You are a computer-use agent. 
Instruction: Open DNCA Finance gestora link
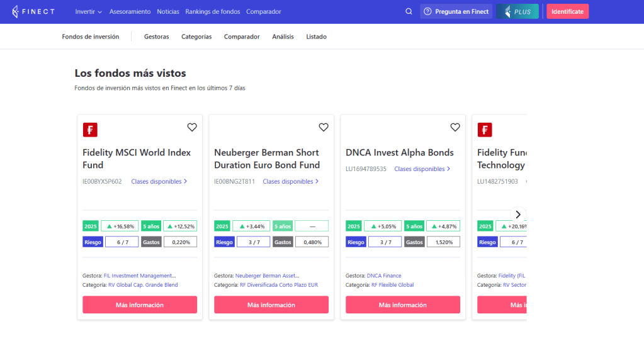tap(384, 276)
